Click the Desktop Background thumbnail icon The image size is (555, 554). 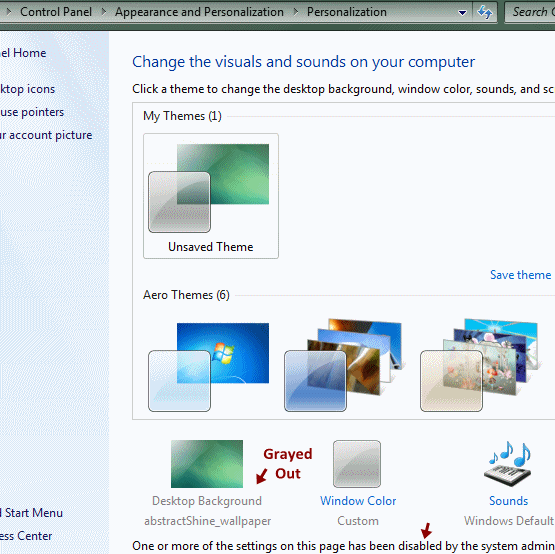(x=207, y=464)
